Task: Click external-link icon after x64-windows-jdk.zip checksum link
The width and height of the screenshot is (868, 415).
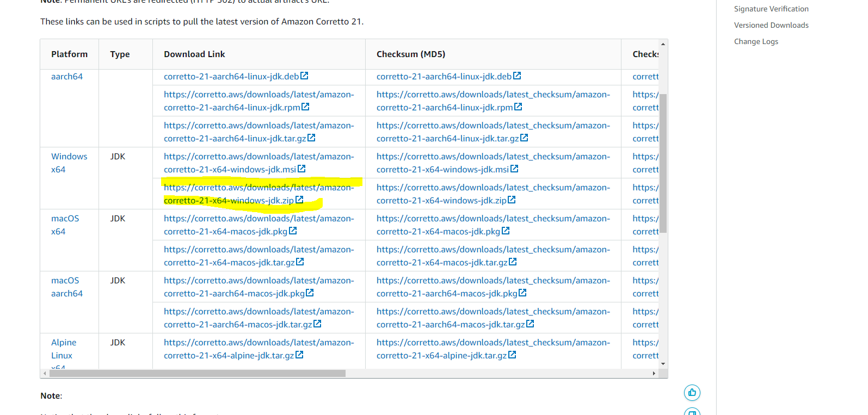Action: pos(512,200)
